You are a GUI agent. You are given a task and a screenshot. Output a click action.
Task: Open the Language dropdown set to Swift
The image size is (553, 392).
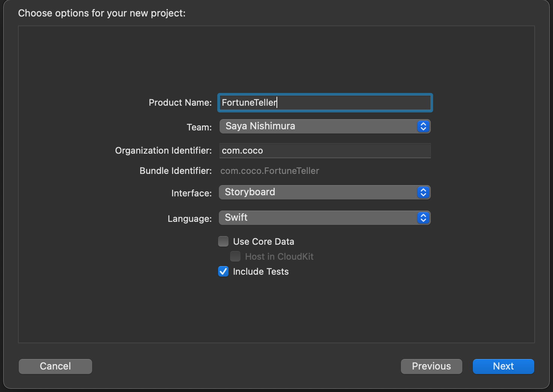click(325, 218)
